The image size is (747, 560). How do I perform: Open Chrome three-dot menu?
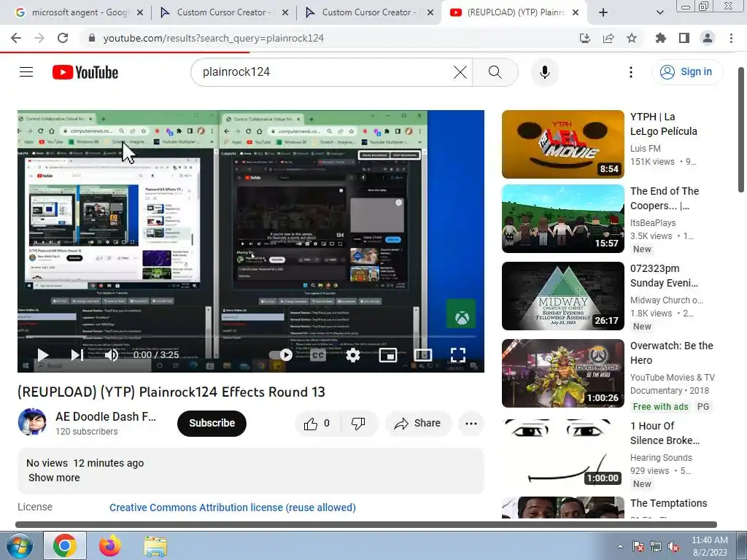tap(731, 38)
